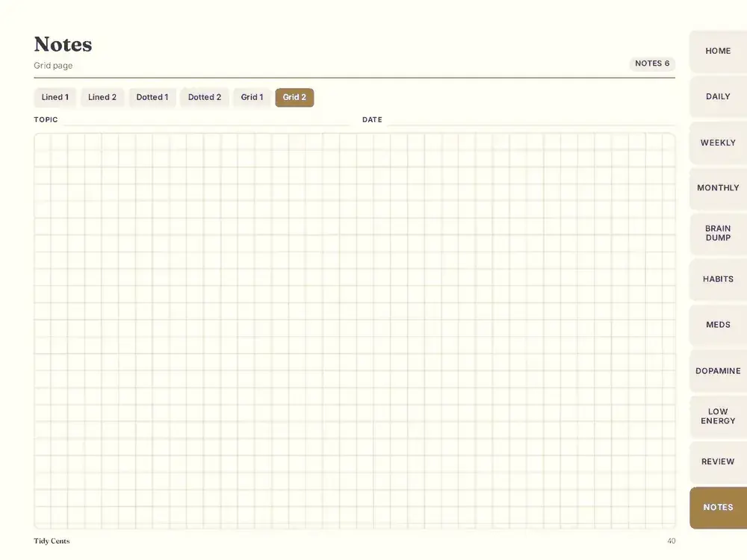This screenshot has width=747, height=560.
Task: Jump to the BRAIN DUMP tab
Action: tap(718, 233)
